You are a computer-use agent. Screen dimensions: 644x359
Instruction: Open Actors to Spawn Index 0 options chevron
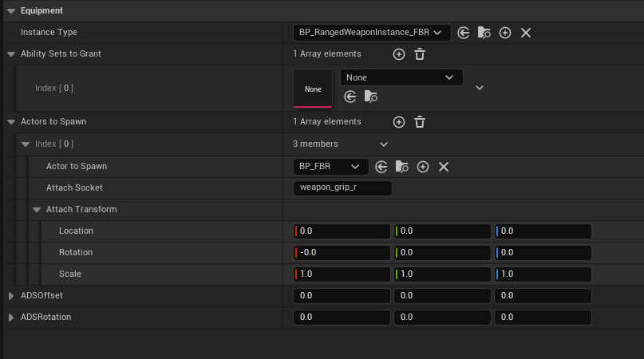(x=384, y=144)
